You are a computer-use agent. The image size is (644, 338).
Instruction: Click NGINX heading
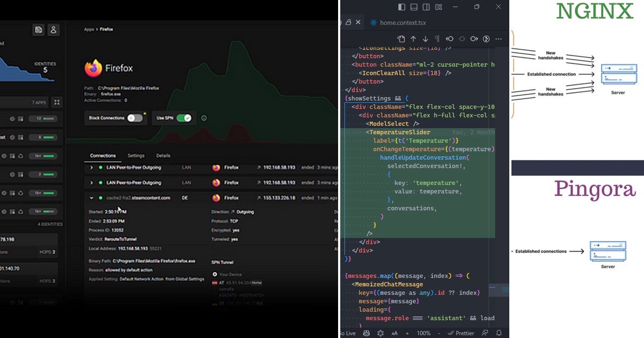pyautogui.click(x=595, y=10)
